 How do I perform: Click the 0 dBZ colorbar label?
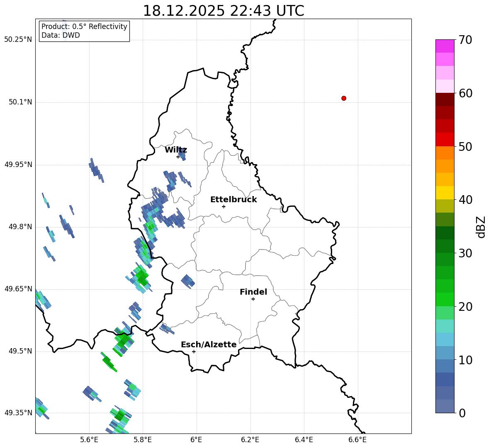462,413
